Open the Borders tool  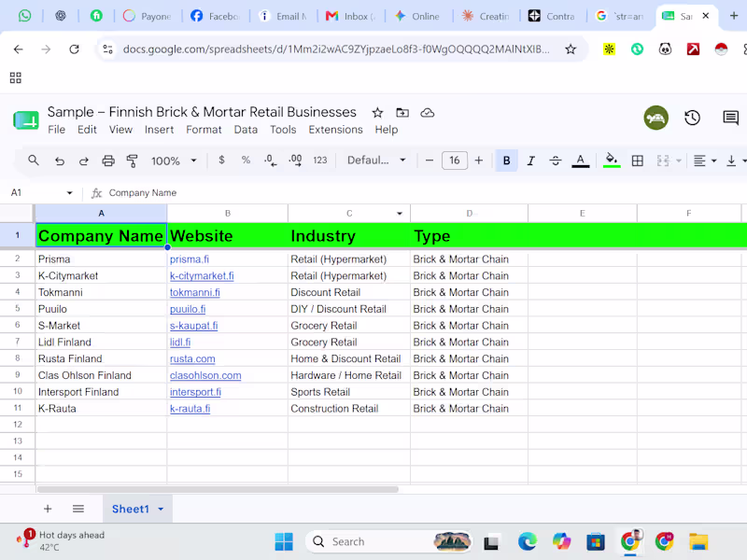[638, 161]
